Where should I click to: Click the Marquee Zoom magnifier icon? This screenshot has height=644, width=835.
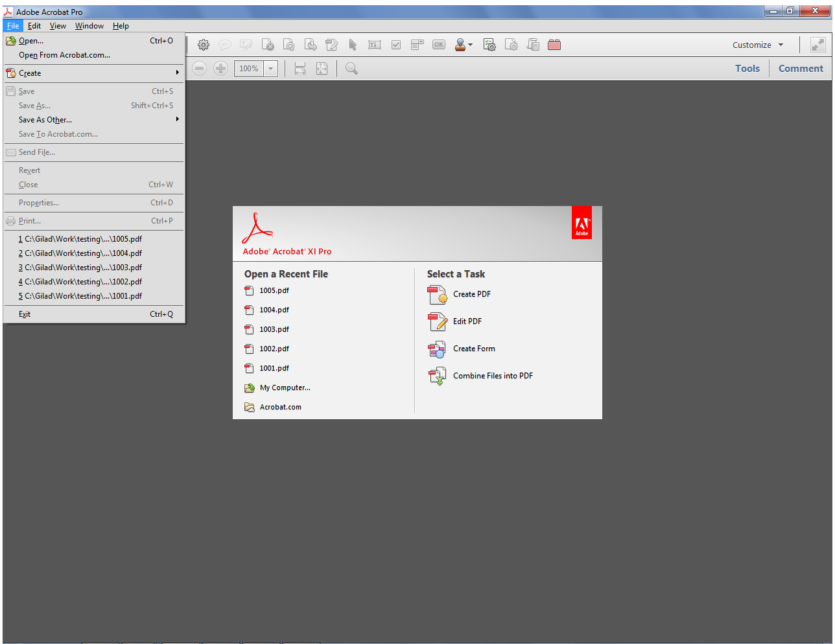pos(351,68)
